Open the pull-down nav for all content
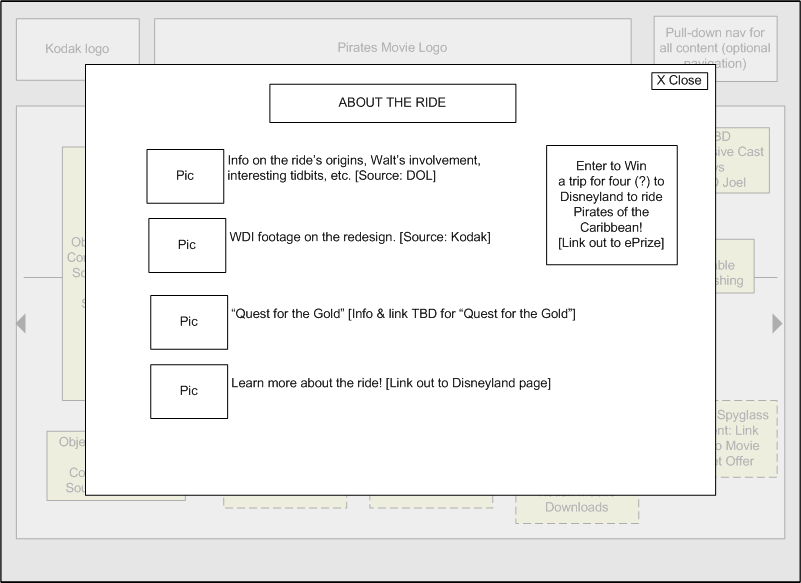801x583 pixels. click(715, 48)
